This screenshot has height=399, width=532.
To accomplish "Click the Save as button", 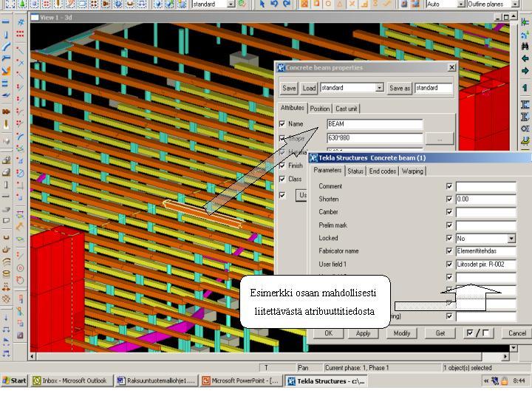I will click(x=400, y=88).
